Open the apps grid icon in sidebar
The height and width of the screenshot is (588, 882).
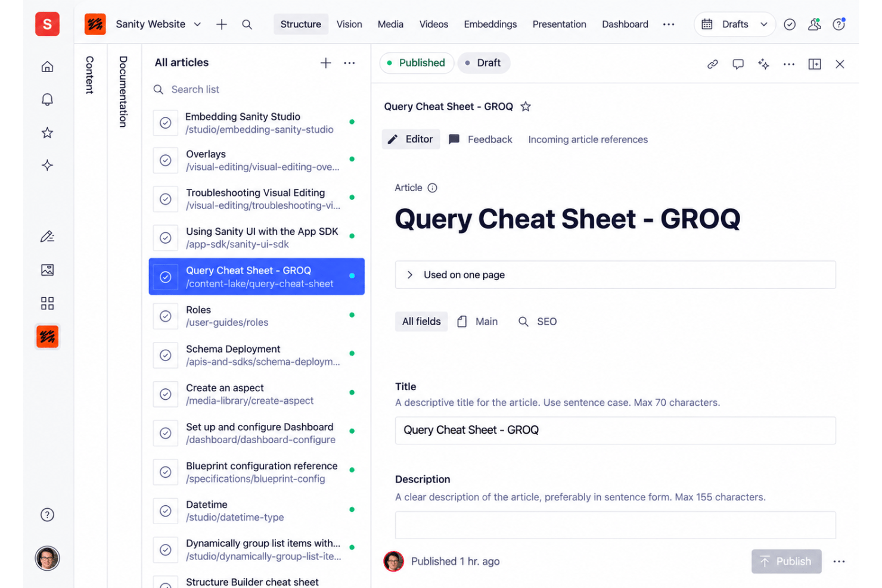[x=47, y=303]
